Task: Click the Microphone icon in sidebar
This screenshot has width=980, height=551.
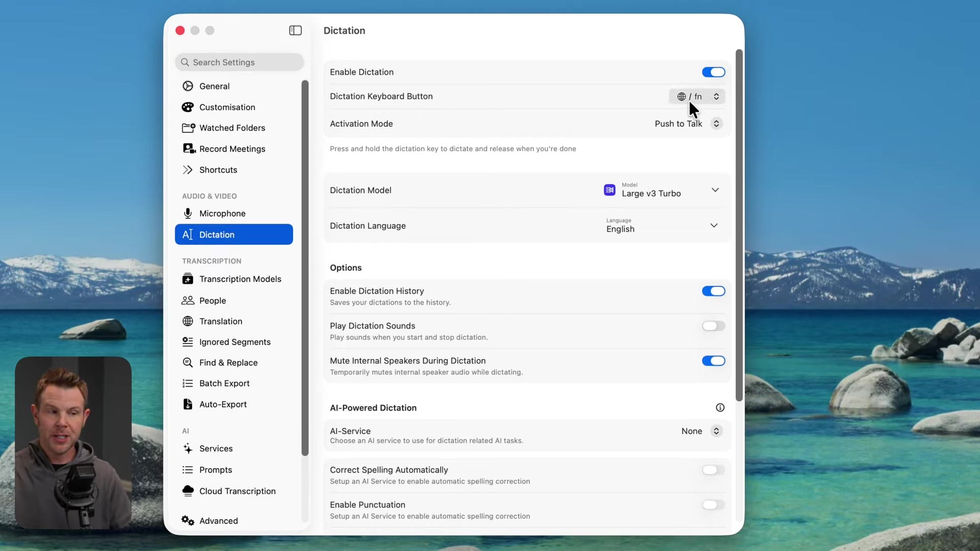Action: tap(188, 213)
